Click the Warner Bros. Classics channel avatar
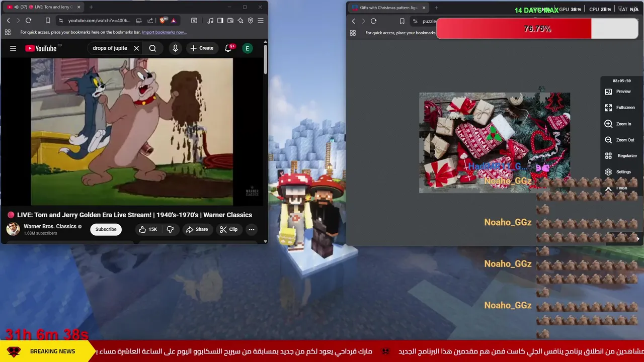Viewport: 644px width, 362px height. pyautogui.click(x=13, y=229)
